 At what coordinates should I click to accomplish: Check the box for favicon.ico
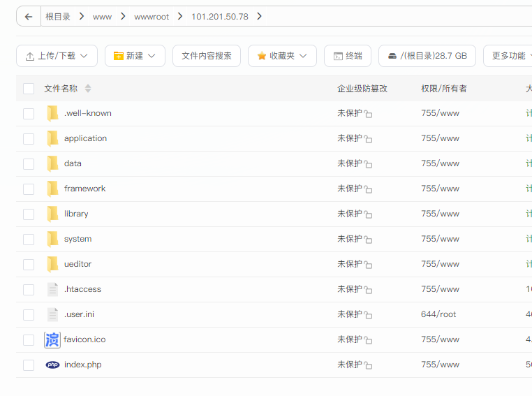pos(29,339)
